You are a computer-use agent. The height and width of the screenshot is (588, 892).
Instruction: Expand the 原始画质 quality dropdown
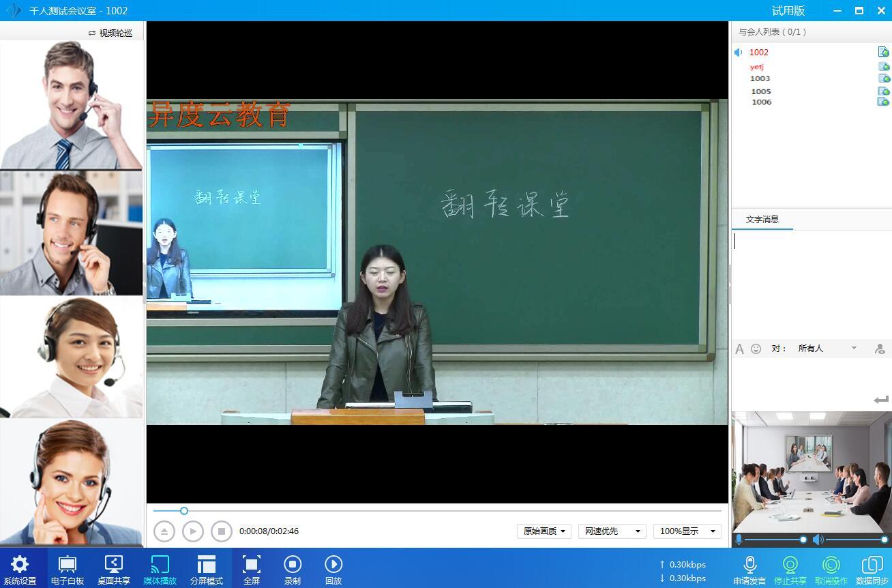click(x=544, y=531)
